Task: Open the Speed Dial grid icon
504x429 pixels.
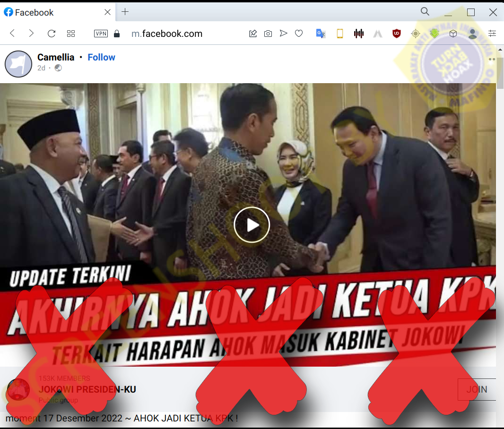Action: tap(71, 34)
